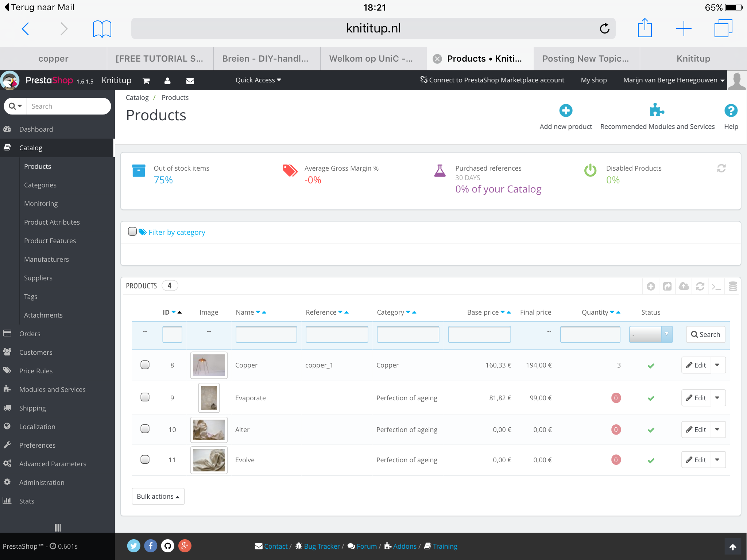
Task: Open Recommended Modules and Services puzzle icon
Action: pyautogui.click(x=657, y=110)
